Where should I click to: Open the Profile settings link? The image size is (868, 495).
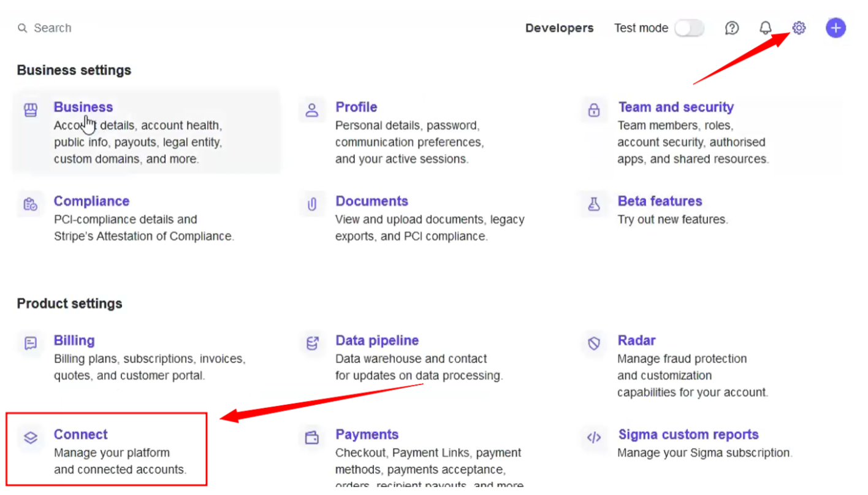pyautogui.click(x=356, y=107)
